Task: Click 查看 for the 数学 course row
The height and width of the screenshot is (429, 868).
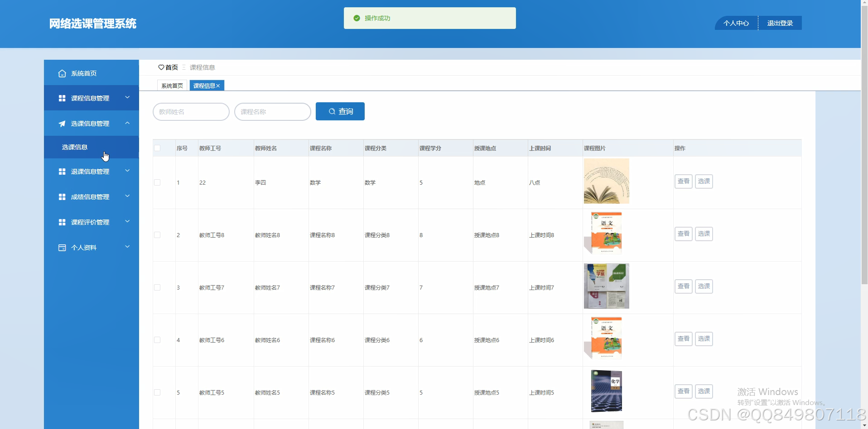Action: (x=684, y=181)
